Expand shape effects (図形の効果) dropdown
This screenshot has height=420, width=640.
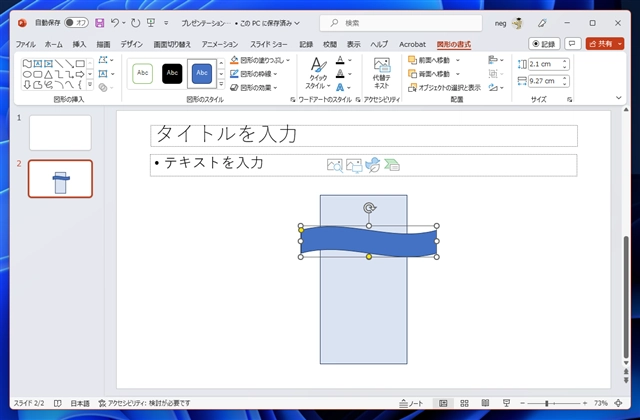275,88
